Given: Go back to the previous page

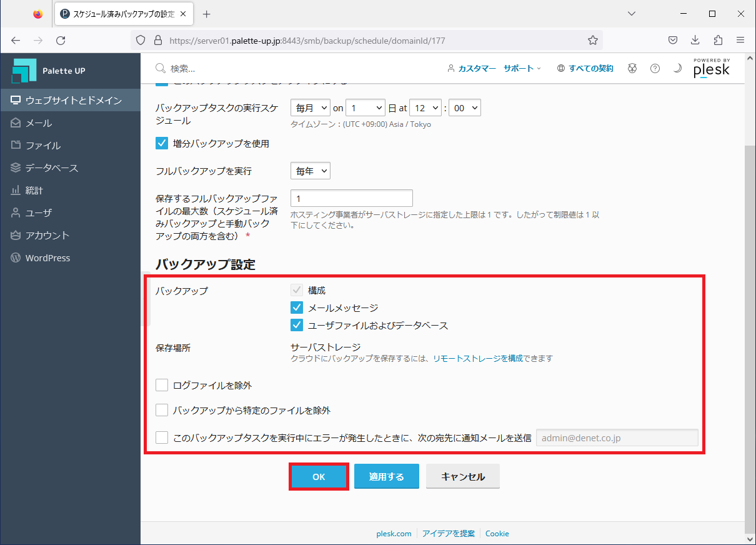Looking at the screenshot, I should pos(16,40).
